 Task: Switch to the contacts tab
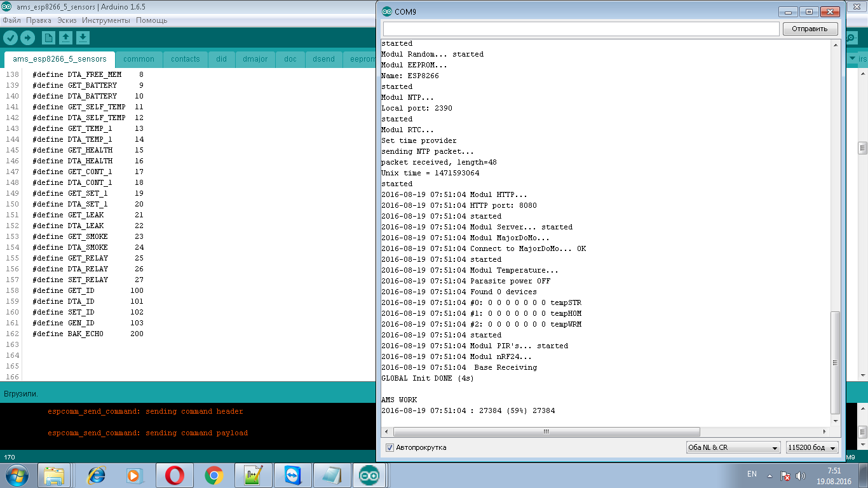tap(185, 59)
